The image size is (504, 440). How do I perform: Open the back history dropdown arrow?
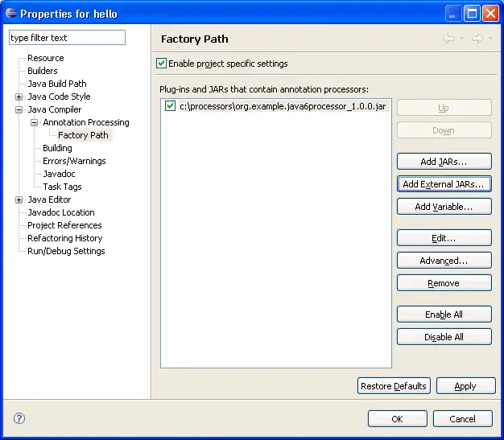(x=461, y=39)
